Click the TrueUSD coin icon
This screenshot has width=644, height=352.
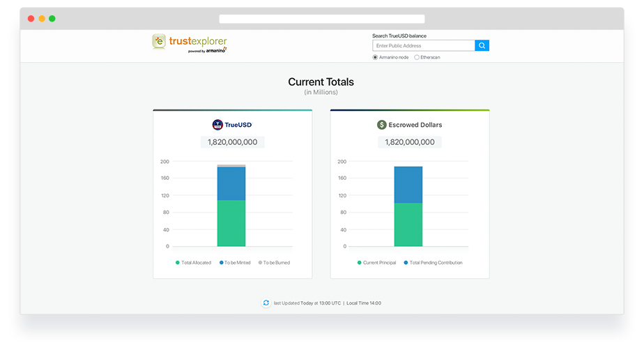pos(217,125)
